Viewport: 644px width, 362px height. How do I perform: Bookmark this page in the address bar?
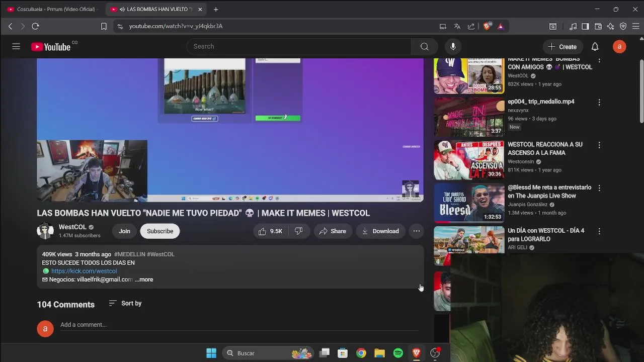coord(104,26)
